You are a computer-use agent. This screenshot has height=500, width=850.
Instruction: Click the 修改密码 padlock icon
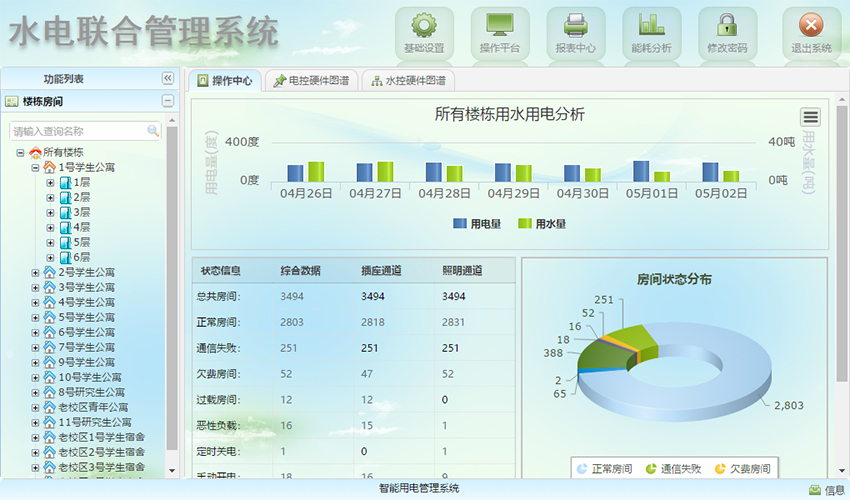[727, 26]
